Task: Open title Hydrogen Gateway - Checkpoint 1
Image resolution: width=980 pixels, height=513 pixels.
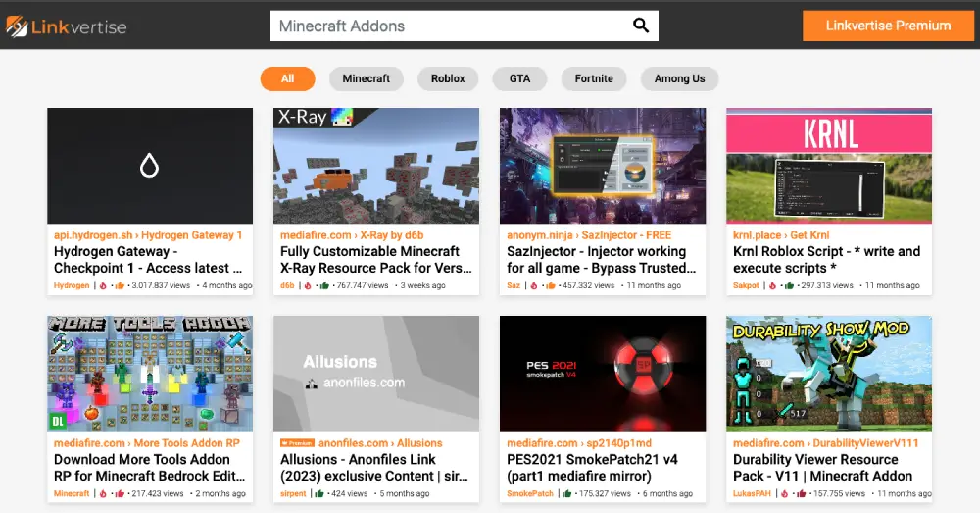Action: coord(148,260)
